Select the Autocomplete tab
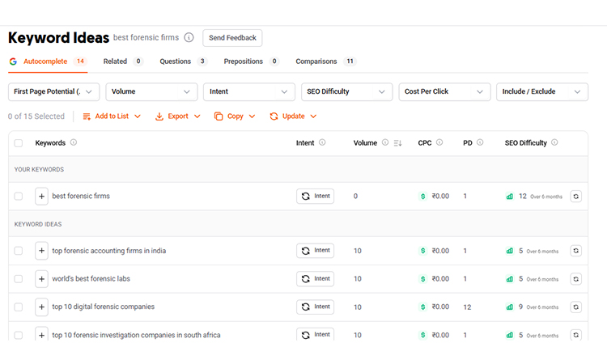This screenshot has width=607, height=364. point(48,61)
